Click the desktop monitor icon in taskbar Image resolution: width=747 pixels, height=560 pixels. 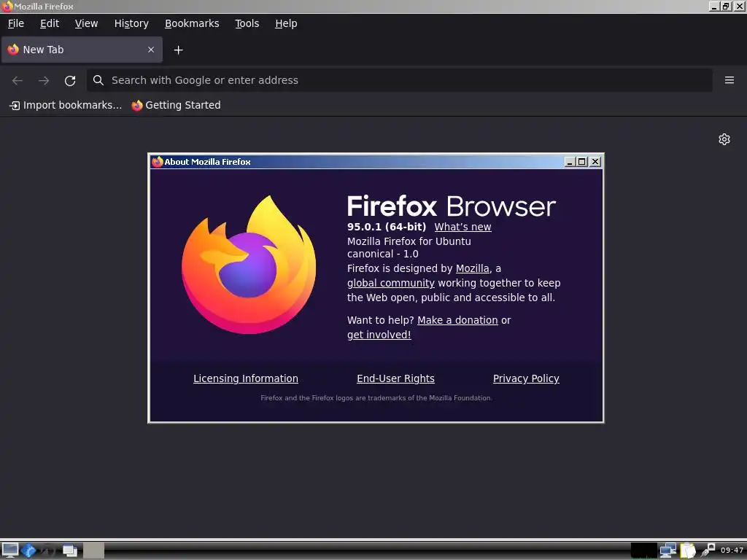click(10, 551)
